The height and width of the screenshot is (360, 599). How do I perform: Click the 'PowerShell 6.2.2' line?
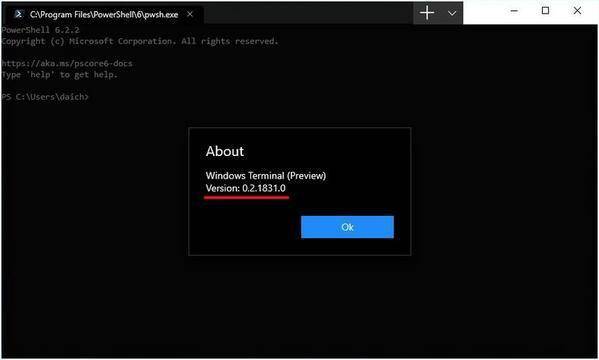click(40, 30)
